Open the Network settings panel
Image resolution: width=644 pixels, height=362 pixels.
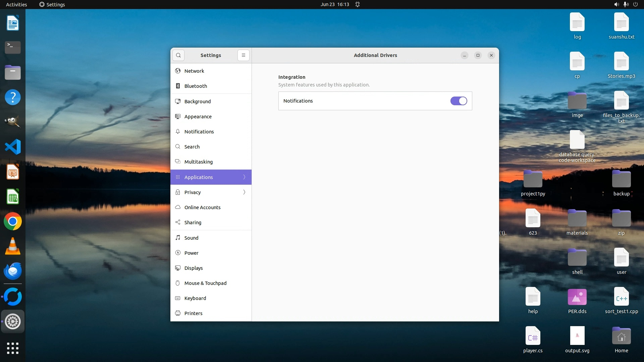point(194,71)
